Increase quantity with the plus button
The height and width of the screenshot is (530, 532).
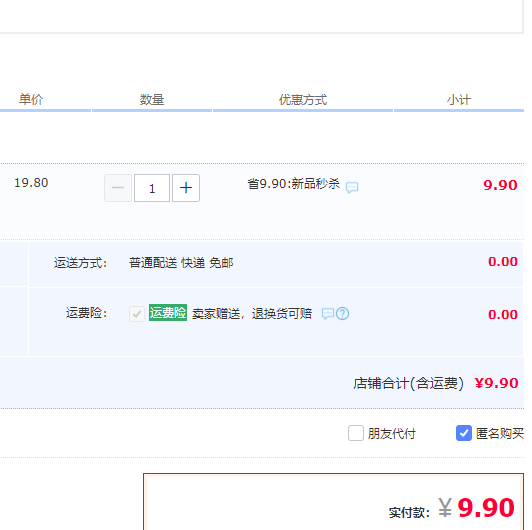click(186, 188)
